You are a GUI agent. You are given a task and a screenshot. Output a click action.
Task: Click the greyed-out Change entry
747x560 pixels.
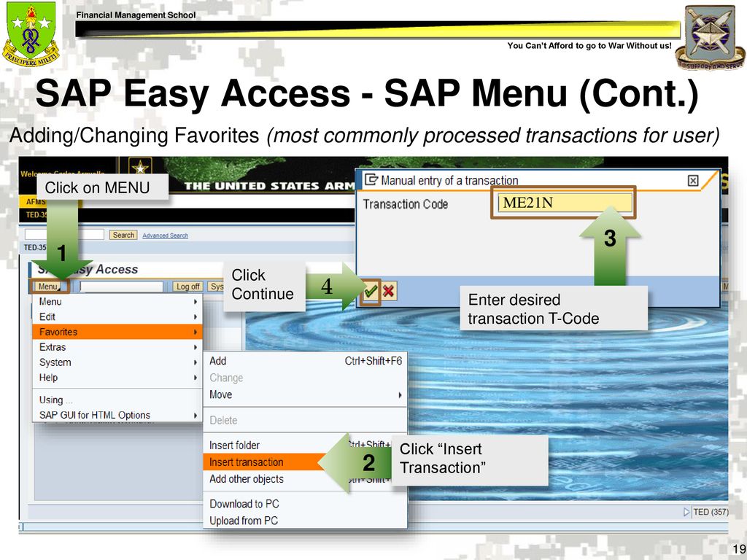[x=306, y=378]
